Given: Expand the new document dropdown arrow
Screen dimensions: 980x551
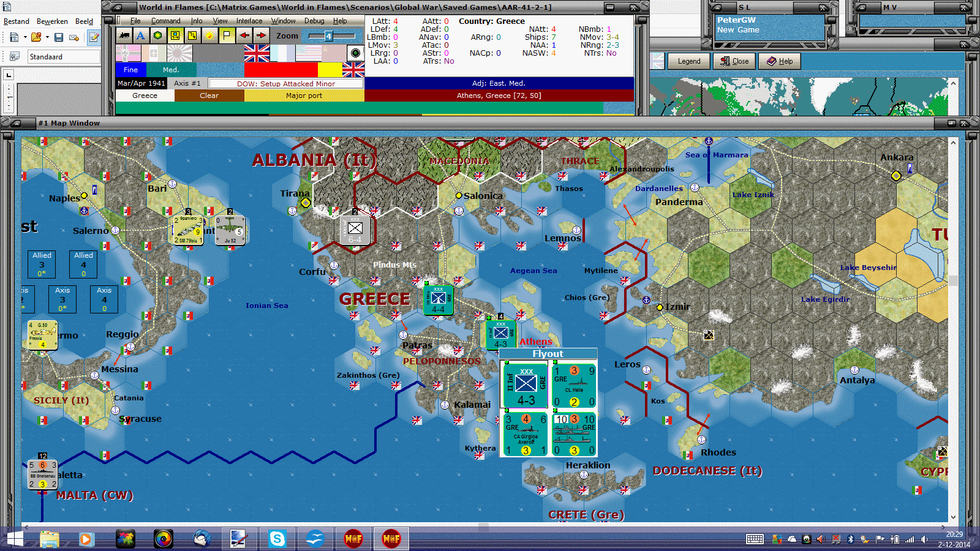Looking at the screenshot, I should (25, 37).
